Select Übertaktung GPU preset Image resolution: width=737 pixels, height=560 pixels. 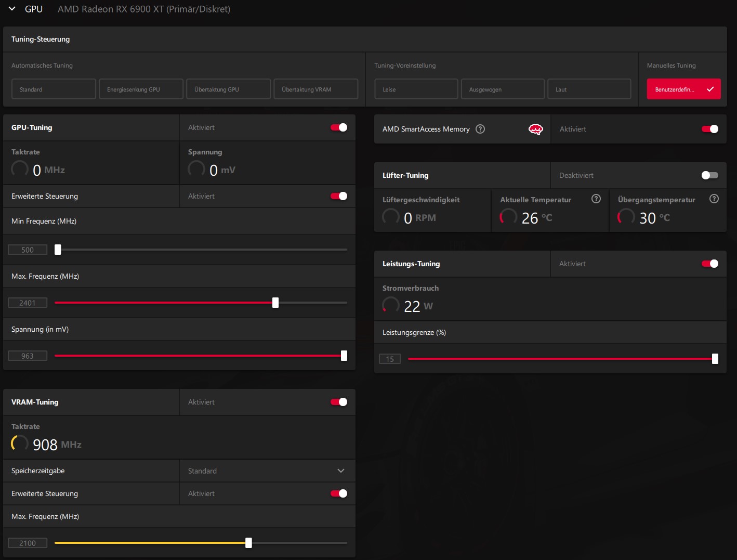[x=229, y=89]
